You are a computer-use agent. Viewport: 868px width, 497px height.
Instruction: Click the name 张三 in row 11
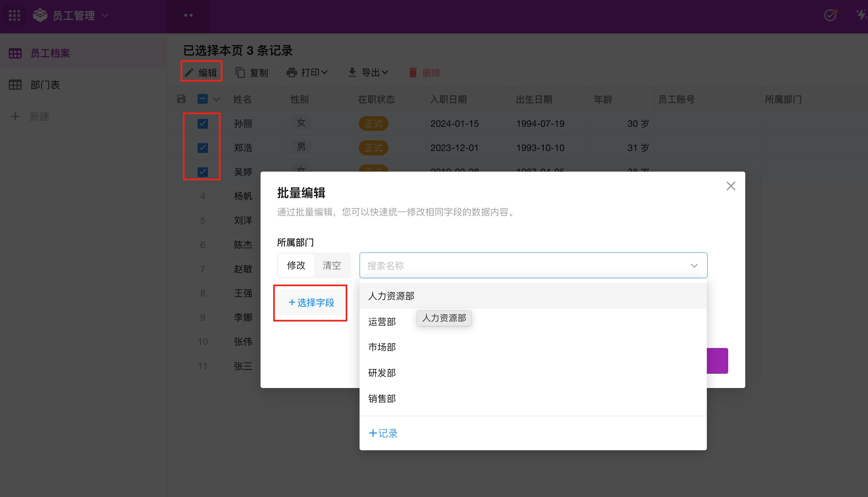pos(243,366)
